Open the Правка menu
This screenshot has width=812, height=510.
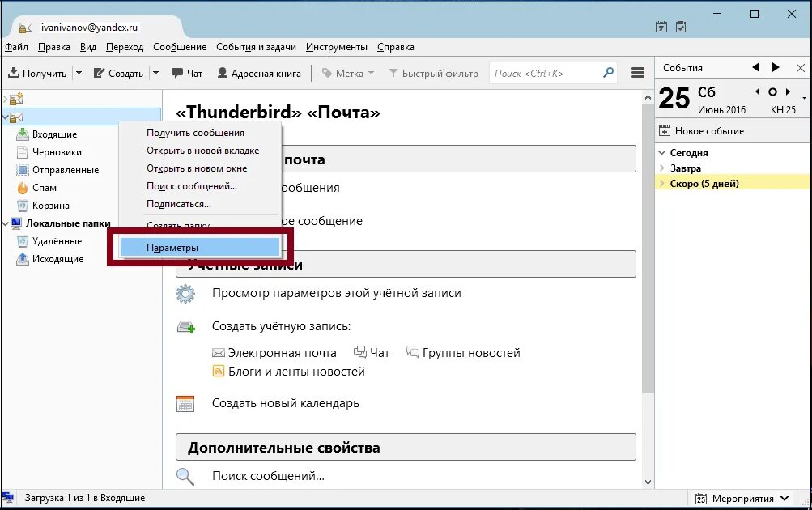pyautogui.click(x=54, y=47)
